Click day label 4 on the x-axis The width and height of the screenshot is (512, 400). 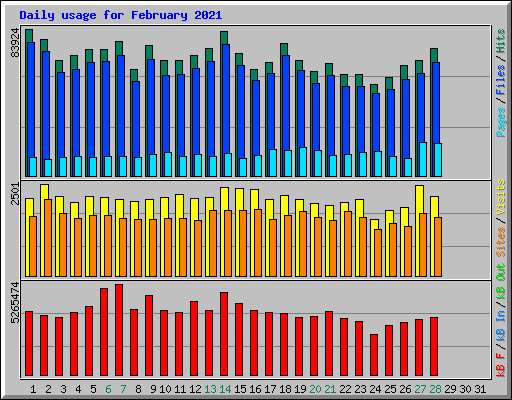click(78, 389)
